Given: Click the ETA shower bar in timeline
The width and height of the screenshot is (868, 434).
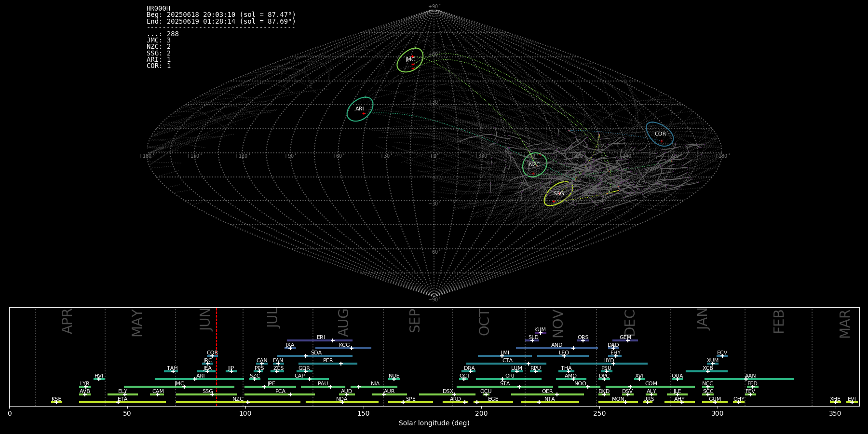Looking at the screenshot, I should coord(122,402).
